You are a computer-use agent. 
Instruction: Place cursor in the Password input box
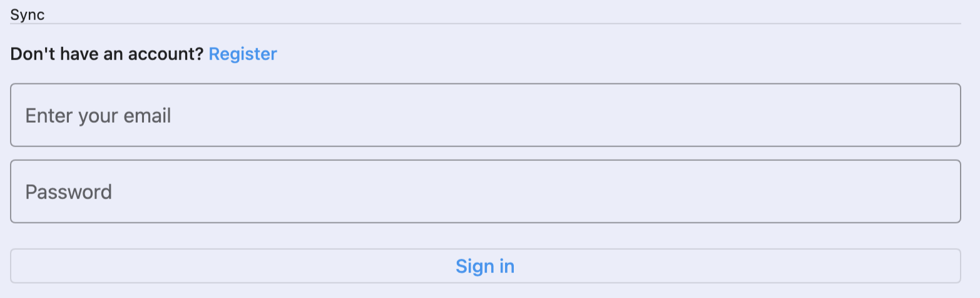click(485, 192)
